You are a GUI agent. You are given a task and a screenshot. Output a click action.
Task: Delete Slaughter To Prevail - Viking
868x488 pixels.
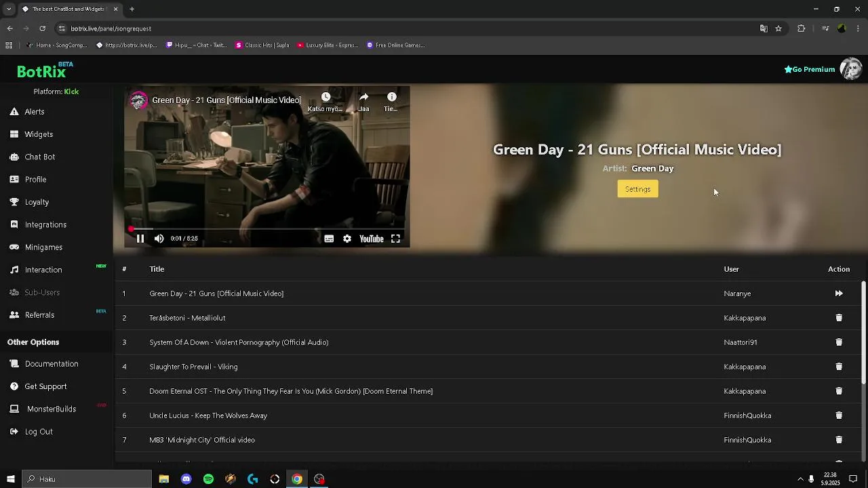[839, 367]
